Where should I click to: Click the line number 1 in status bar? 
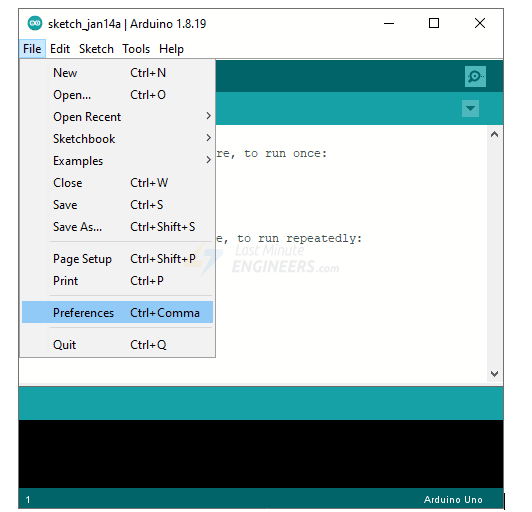point(28,499)
